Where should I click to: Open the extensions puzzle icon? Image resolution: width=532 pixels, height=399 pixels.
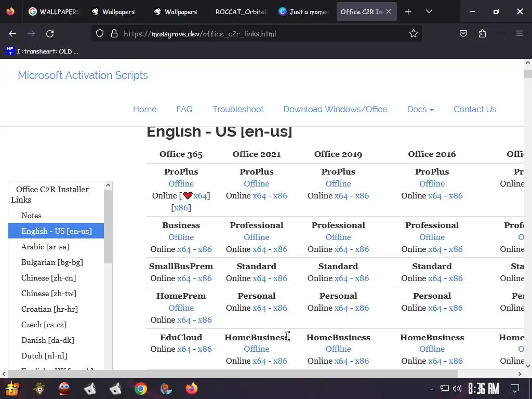482,34
